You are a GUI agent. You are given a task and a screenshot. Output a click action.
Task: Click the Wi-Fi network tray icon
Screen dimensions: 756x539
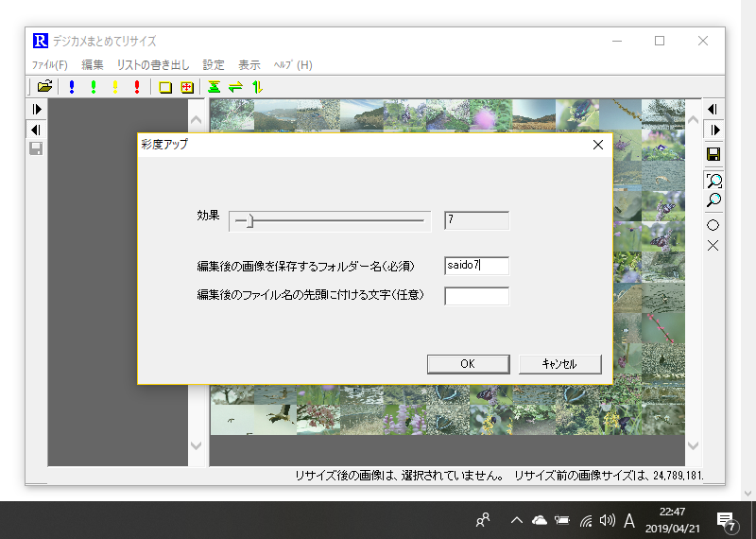[585, 521]
